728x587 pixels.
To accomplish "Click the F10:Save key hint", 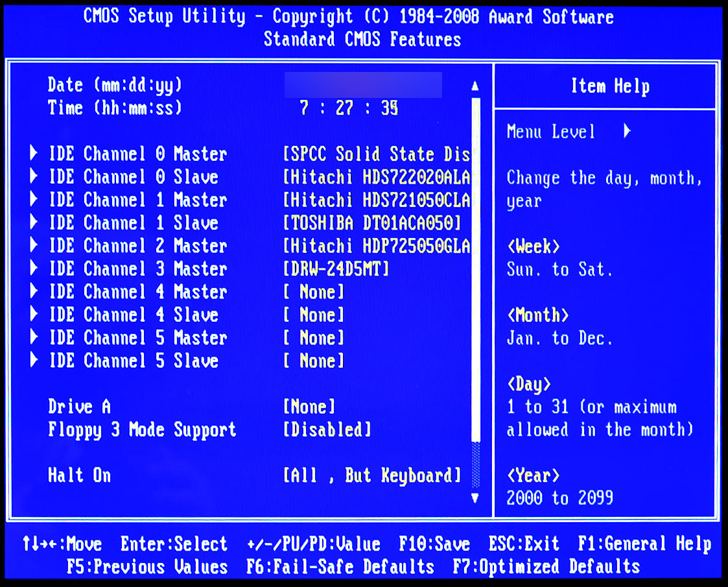I will pos(434,544).
